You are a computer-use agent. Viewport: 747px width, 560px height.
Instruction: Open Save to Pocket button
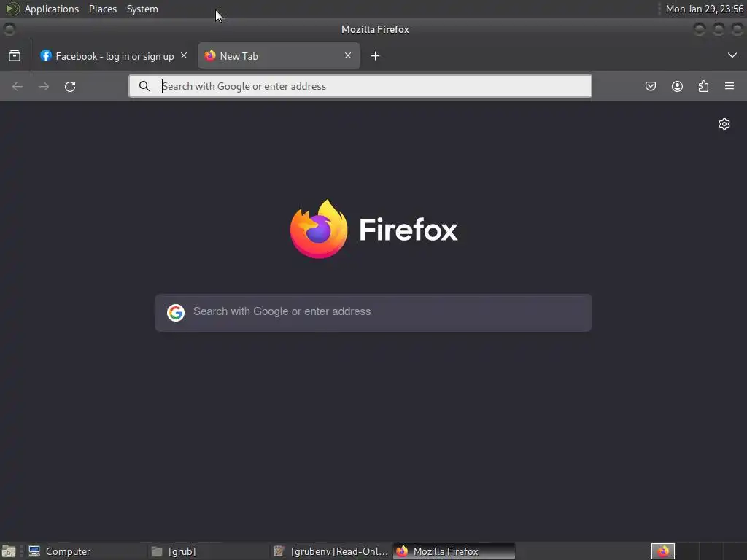(x=651, y=86)
